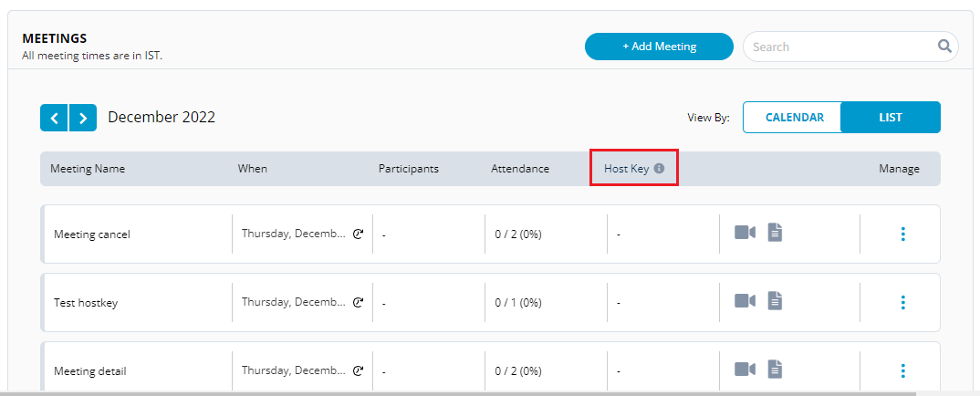980x396 pixels.
Task: Open Manage menu for Meeting detail
Action: [x=902, y=370]
